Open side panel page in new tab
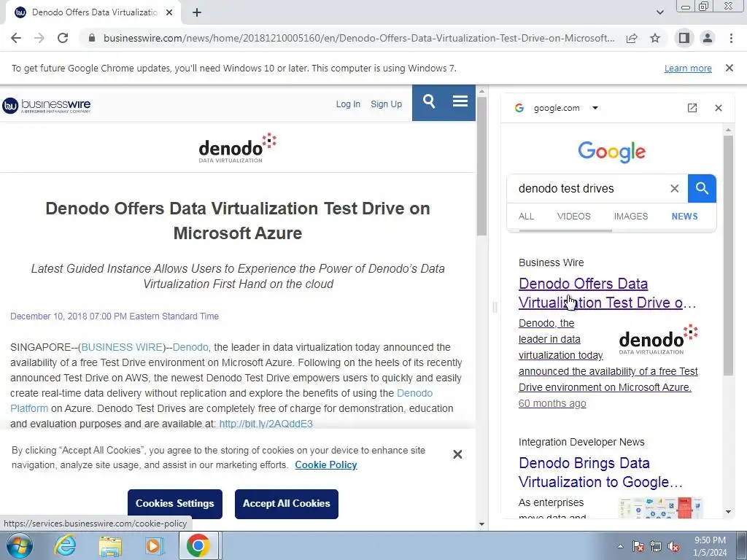Image resolution: width=747 pixels, height=560 pixels. (x=692, y=108)
